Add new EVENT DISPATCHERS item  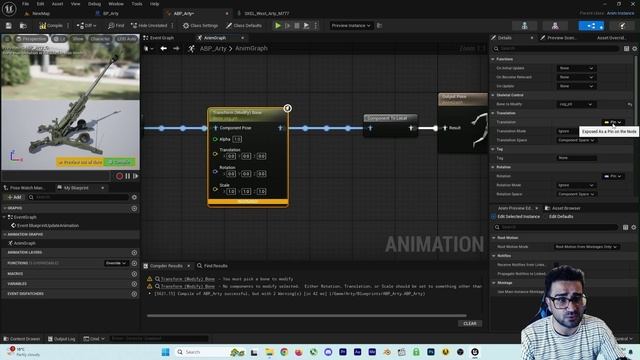tap(134, 294)
